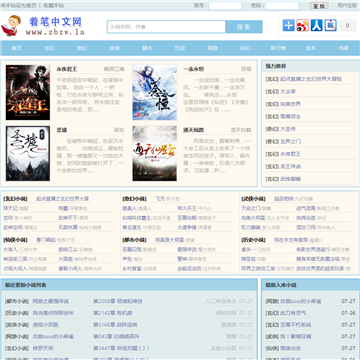Viewport: 360px width, 360px height.
Task: Share via the red Weibo icon
Action: click(303, 25)
